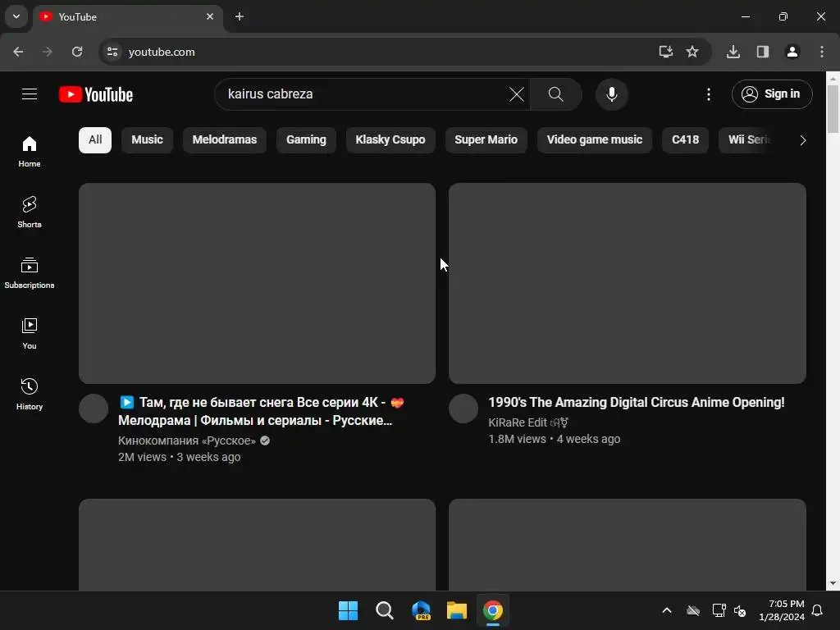Viewport: 840px width, 630px height.
Task: Select the C418 filter chip
Action: (x=685, y=139)
